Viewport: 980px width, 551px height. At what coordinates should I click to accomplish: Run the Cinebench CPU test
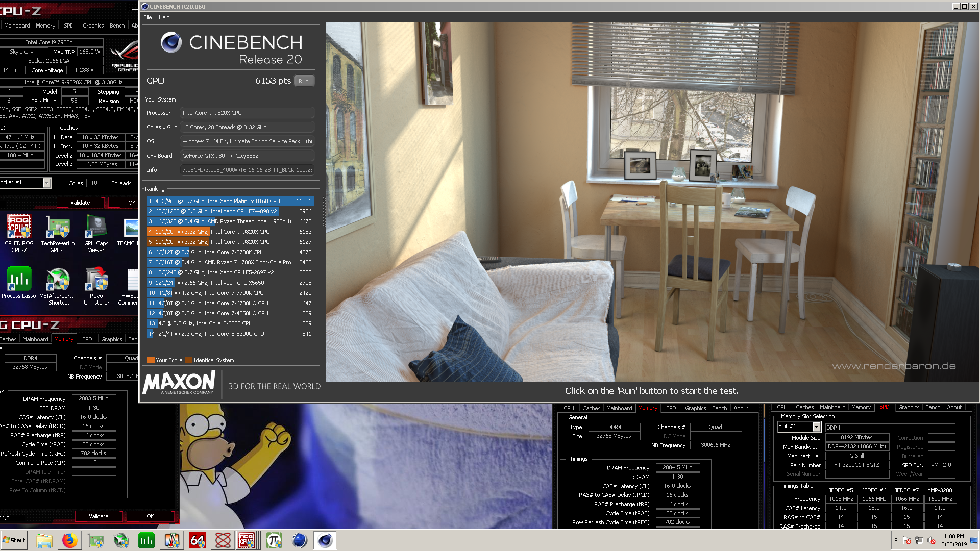click(304, 81)
